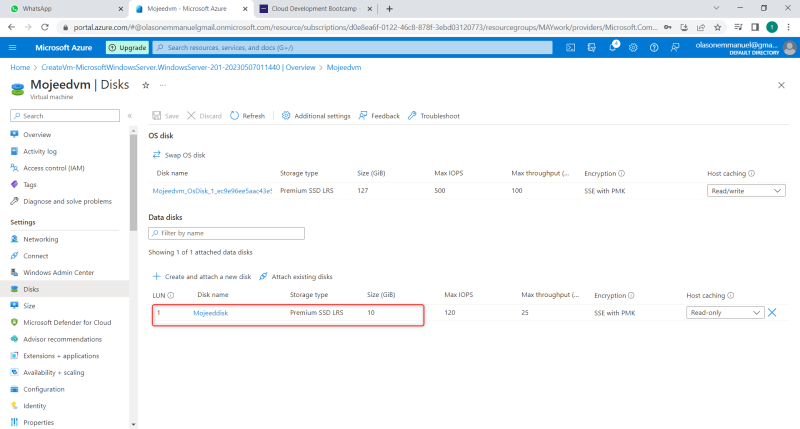
Task: Go to Home breadcrumb
Action: tap(20, 67)
